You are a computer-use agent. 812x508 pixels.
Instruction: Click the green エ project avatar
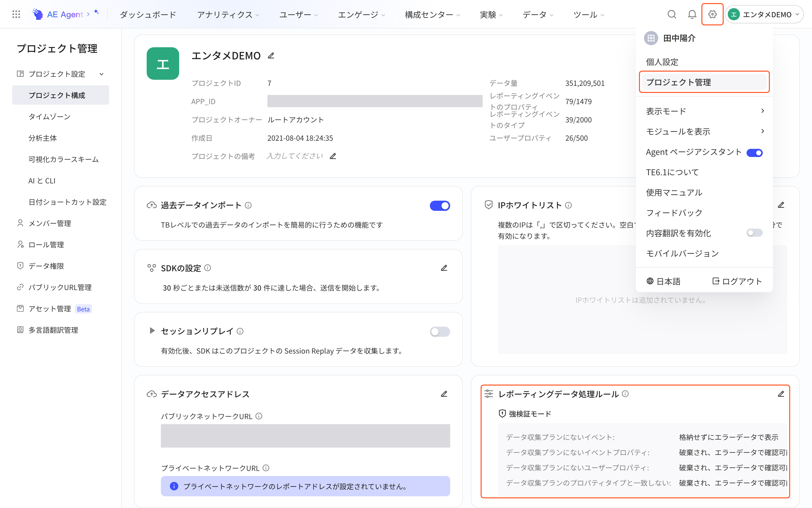coord(163,63)
